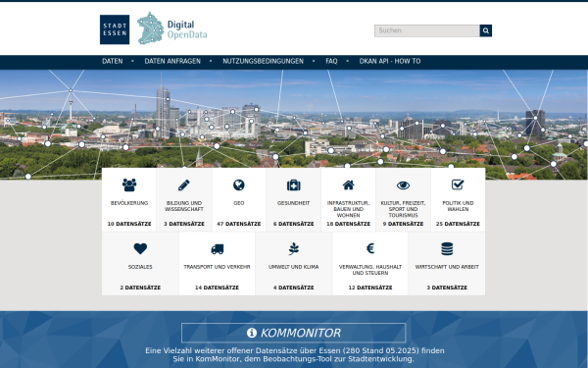The image size is (588, 368).
Task: Click '3 Datensätze' under Wirtschaft und Arbeit
Action: (447, 288)
